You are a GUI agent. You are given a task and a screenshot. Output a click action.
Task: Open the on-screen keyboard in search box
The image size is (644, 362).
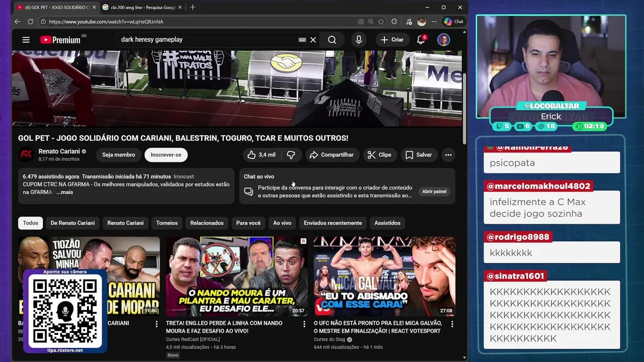coord(302,40)
